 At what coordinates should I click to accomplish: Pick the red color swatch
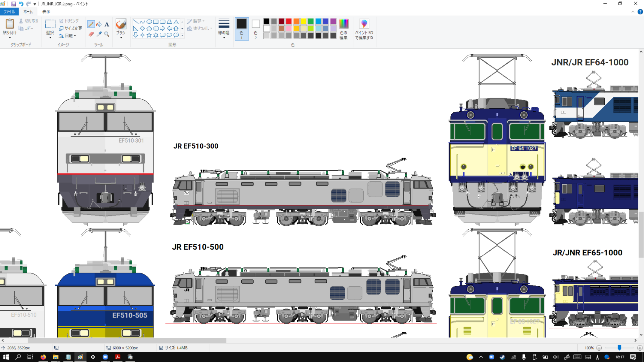pos(289,21)
